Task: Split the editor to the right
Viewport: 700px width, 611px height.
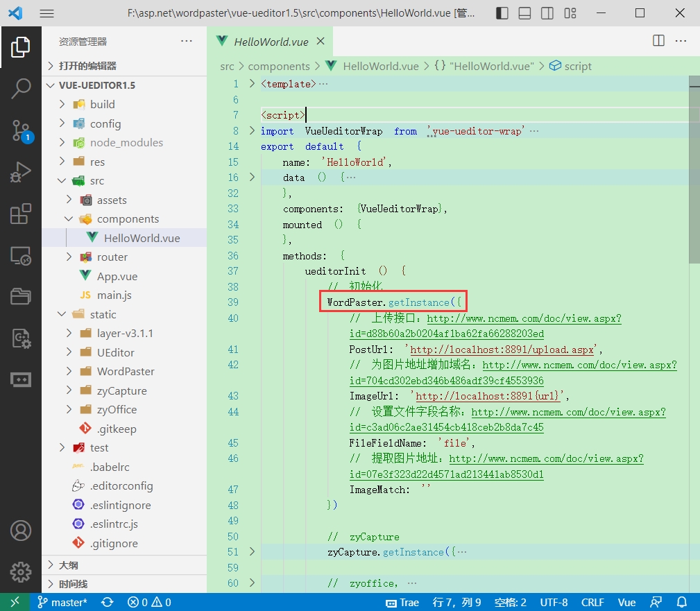Action: click(658, 41)
